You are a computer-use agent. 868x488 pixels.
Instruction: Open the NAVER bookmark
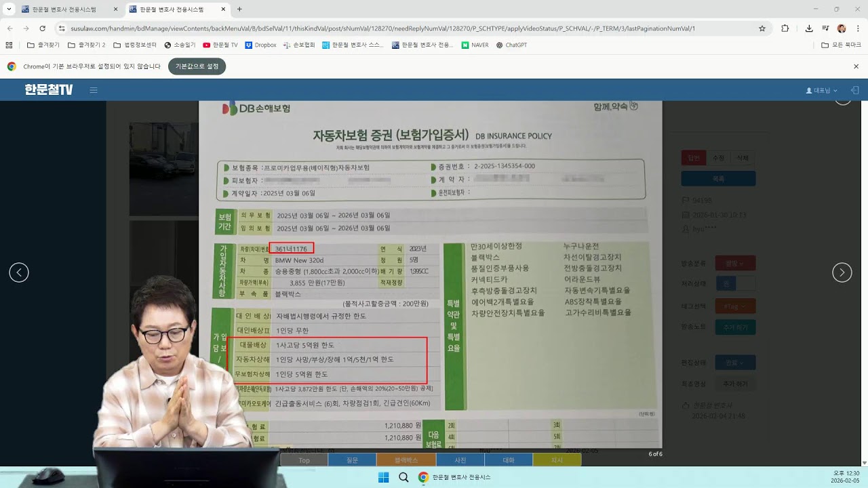coord(475,45)
